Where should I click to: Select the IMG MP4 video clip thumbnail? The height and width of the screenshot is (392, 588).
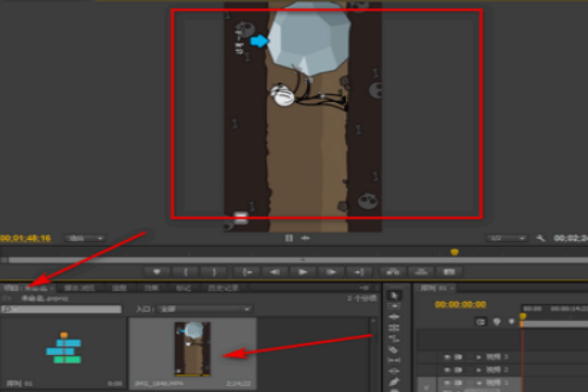(x=192, y=349)
